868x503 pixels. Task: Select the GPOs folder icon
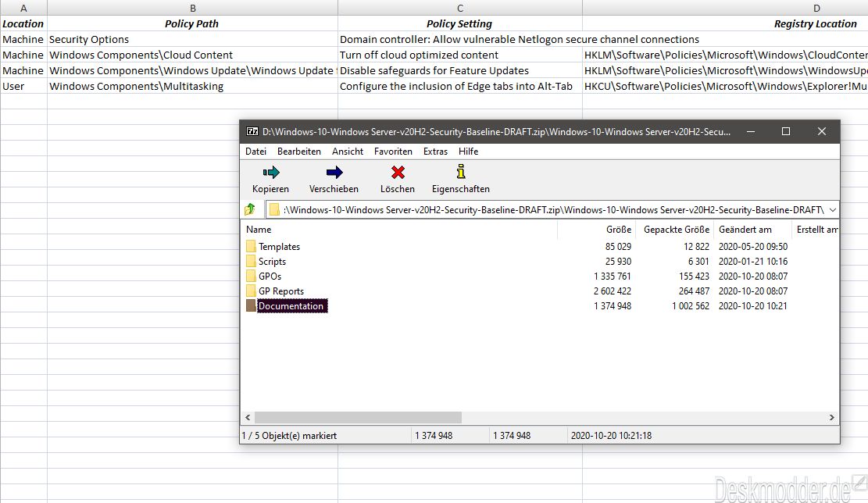coord(251,276)
